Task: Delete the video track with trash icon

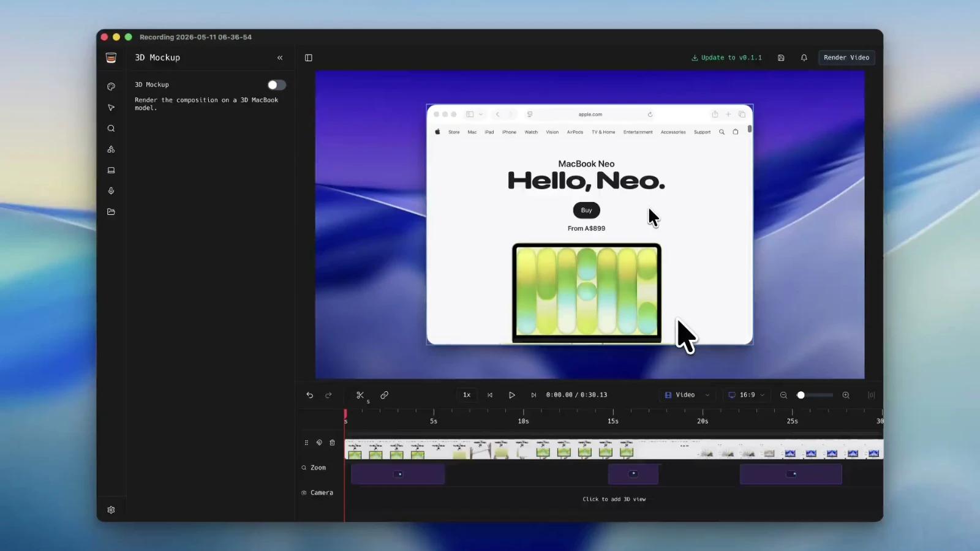Action: pyautogui.click(x=333, y=443)
